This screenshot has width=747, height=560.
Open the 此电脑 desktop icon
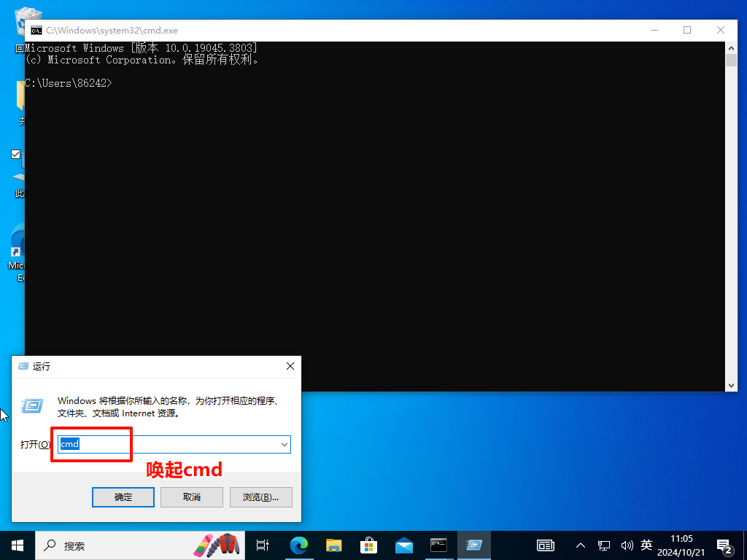click(x=16, y=171)
